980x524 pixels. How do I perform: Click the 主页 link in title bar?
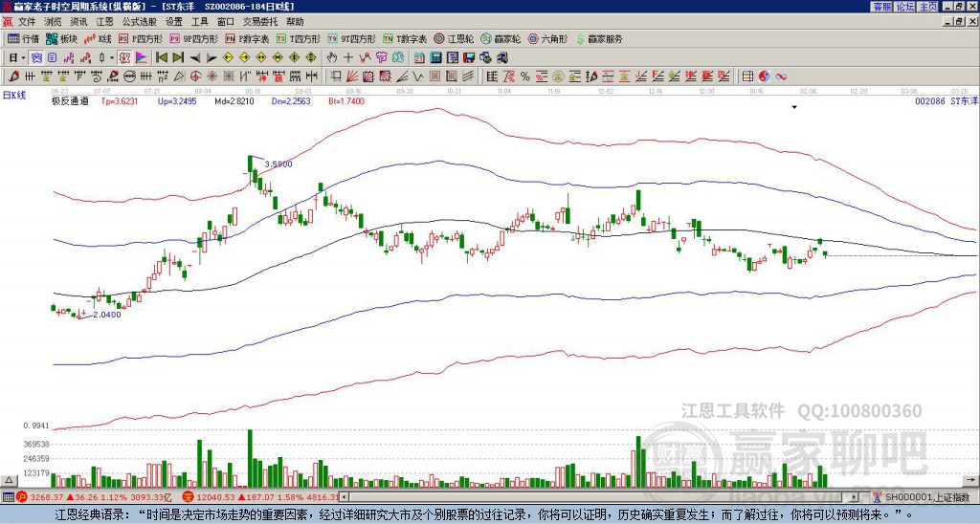coord(928,7)
